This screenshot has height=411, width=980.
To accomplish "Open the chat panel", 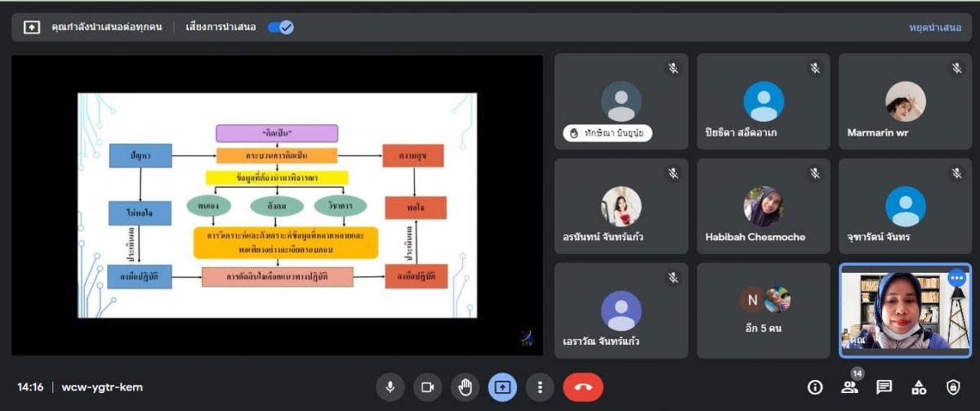I will [884, 387].
